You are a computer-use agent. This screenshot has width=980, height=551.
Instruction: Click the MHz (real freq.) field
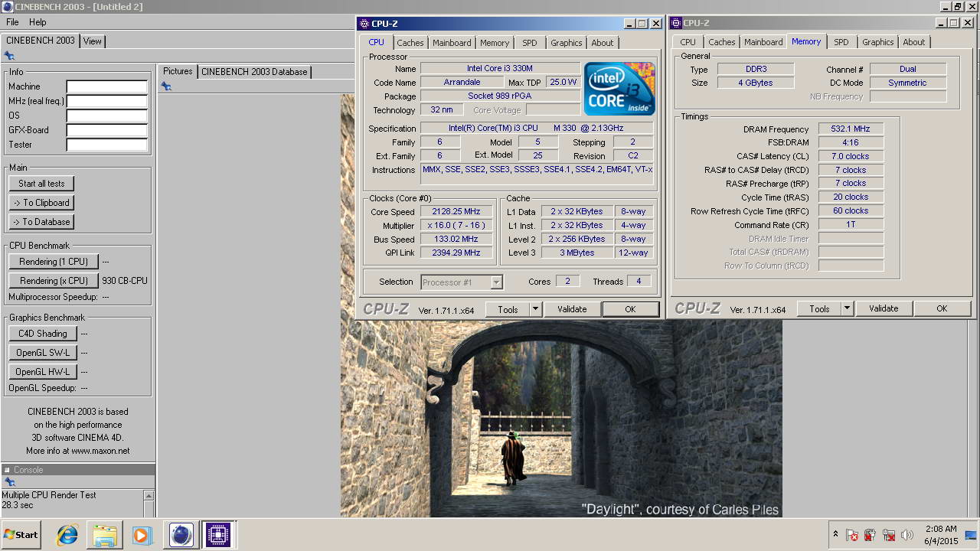click(106, 101)
